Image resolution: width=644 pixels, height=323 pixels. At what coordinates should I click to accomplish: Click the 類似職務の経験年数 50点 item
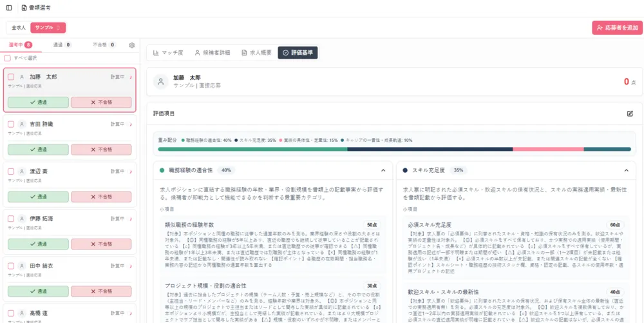click(273, 245)
